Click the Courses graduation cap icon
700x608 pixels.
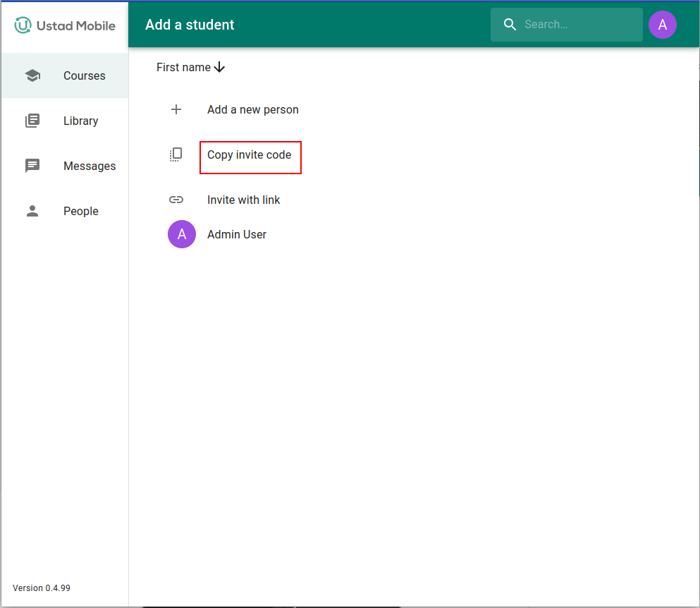[32, 75]
